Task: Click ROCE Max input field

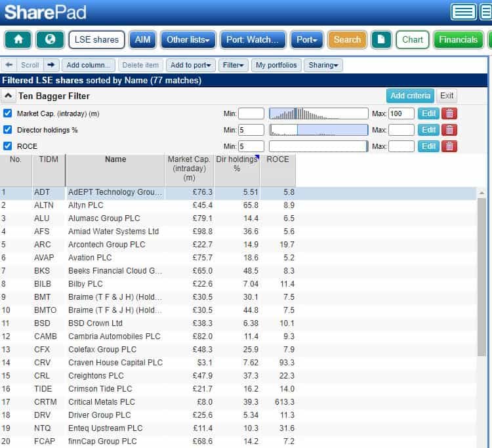Action: [x=401, y=146]
